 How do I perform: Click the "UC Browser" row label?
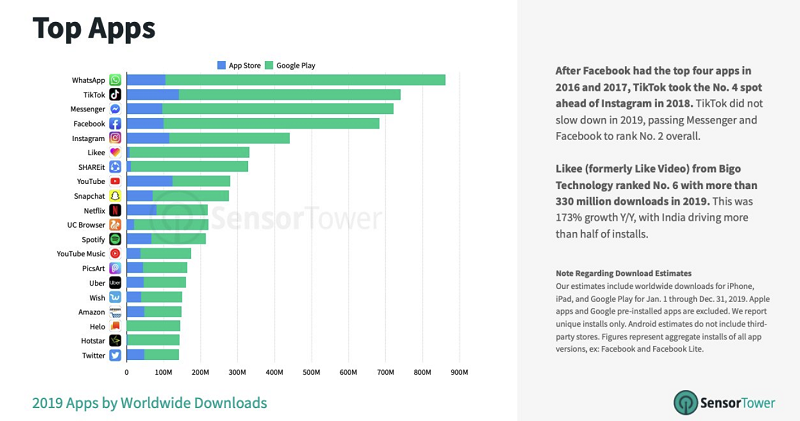(86, 225)
